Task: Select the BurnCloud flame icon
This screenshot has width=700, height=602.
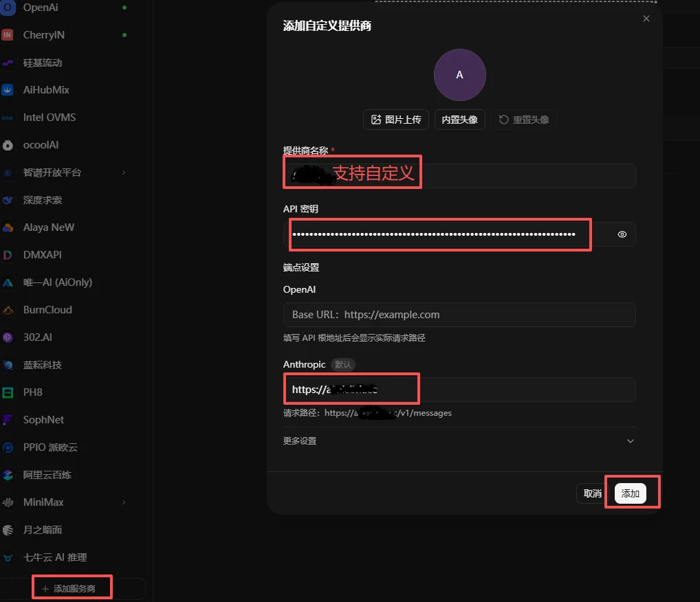Action: (8, 310)
